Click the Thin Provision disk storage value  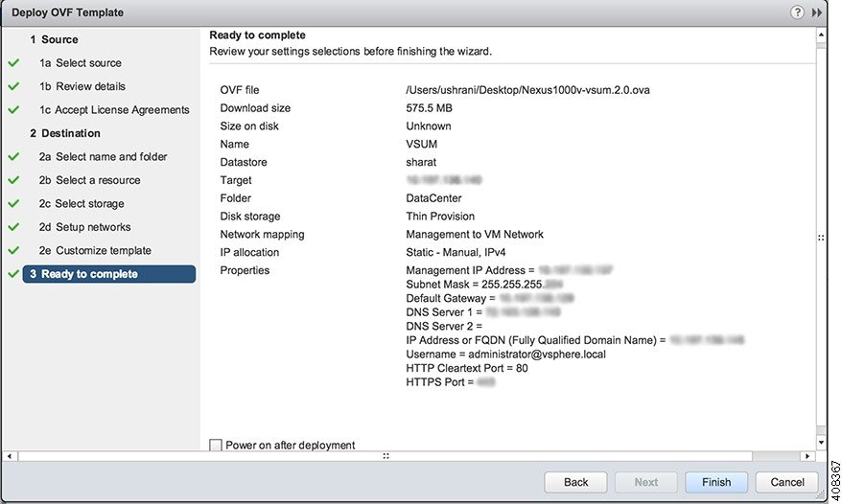pos(440,217)
